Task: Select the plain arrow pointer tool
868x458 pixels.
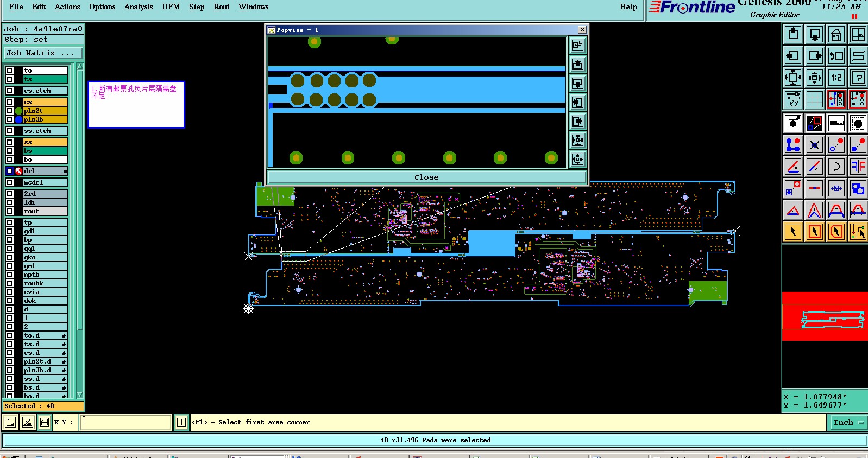Action: pos(793,232)
